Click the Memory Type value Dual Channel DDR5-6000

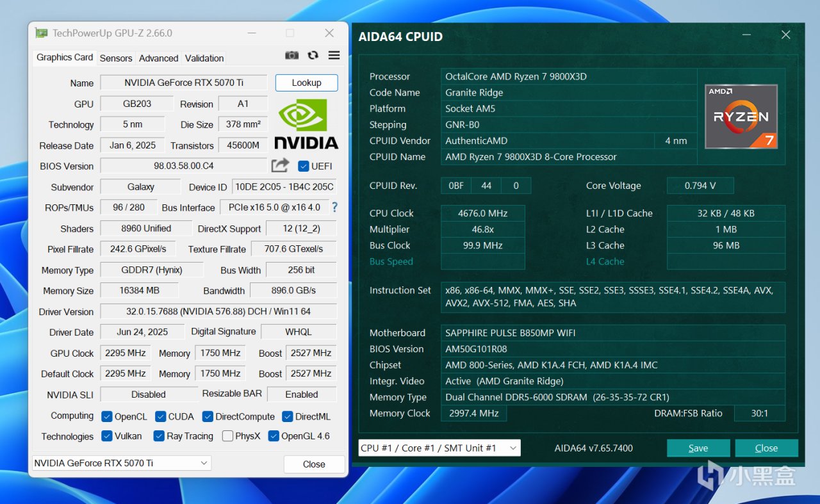[x=613, y=397]
